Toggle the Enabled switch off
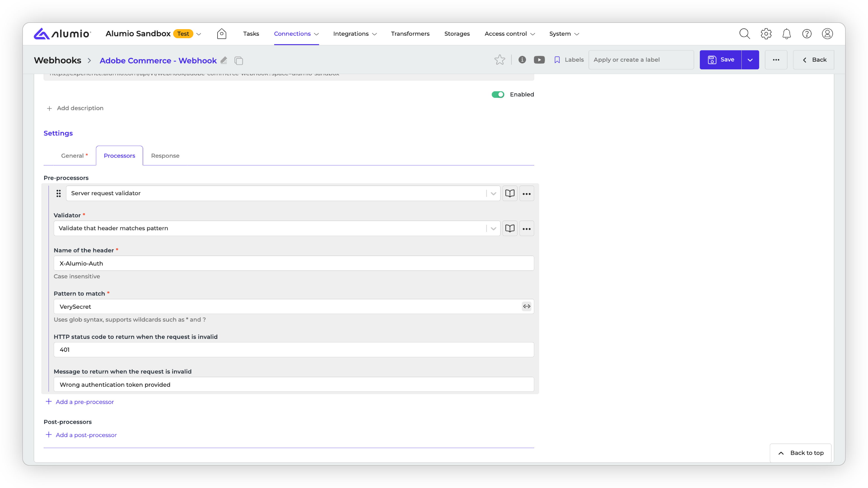 pos(498,95)
